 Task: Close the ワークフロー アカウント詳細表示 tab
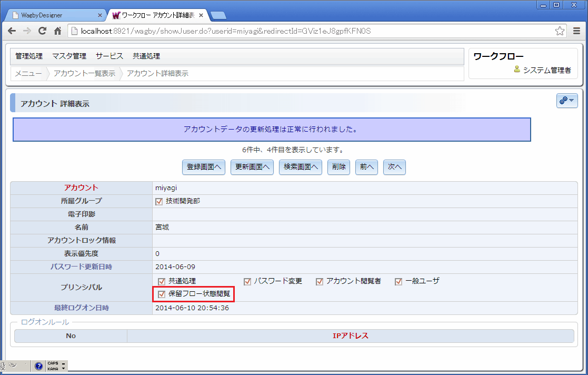pos(201,15)
